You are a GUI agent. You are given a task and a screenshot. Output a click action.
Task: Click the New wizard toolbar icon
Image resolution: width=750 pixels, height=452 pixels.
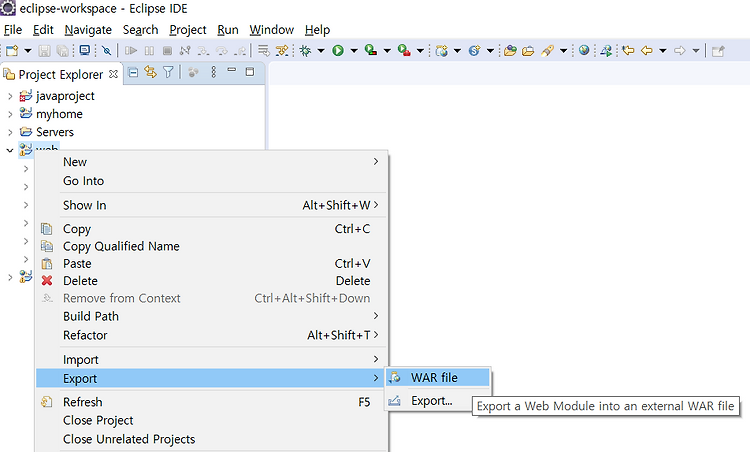[12, 50]
